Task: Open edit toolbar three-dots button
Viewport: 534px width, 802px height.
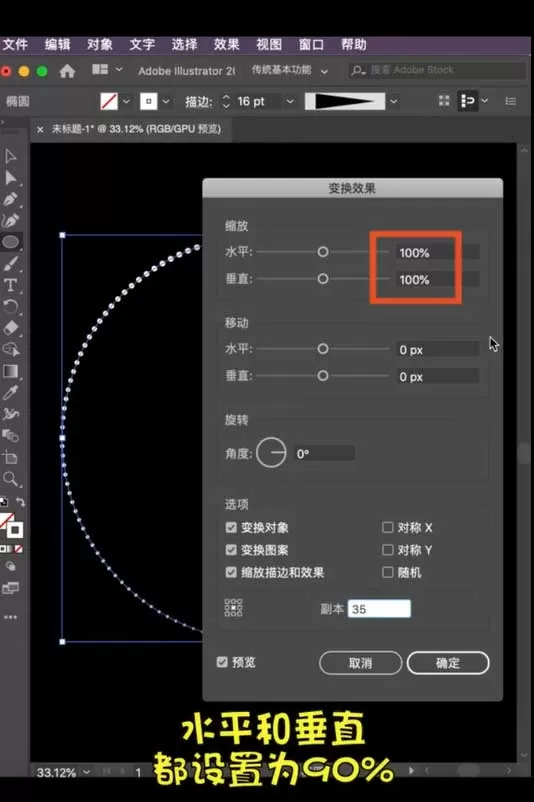Action: (x=10, y=617)
